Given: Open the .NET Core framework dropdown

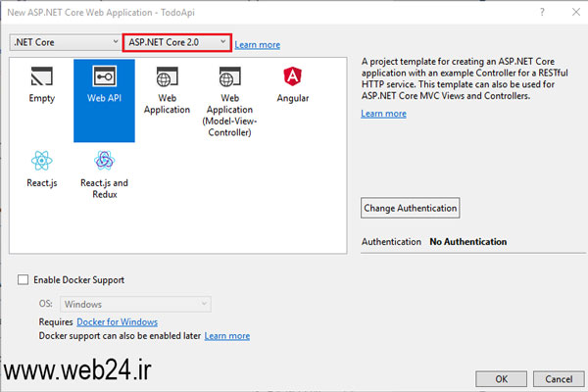Looking at the screenshot, I should pos(65,42).
